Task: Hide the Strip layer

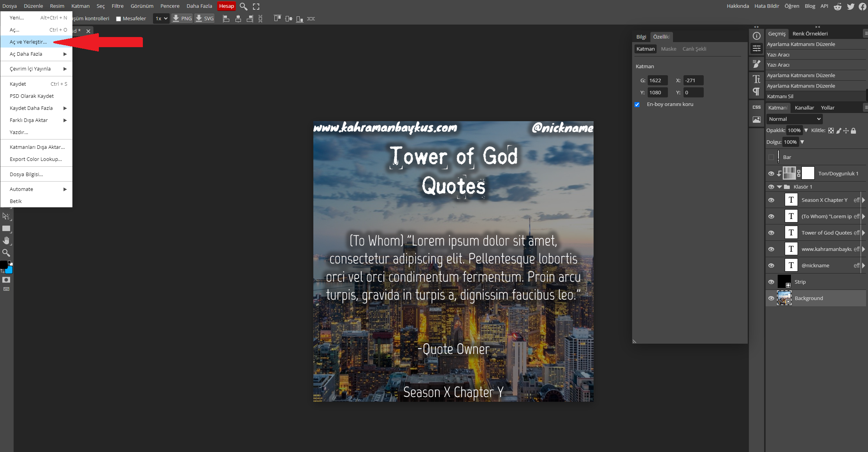Action: [771, 282]
